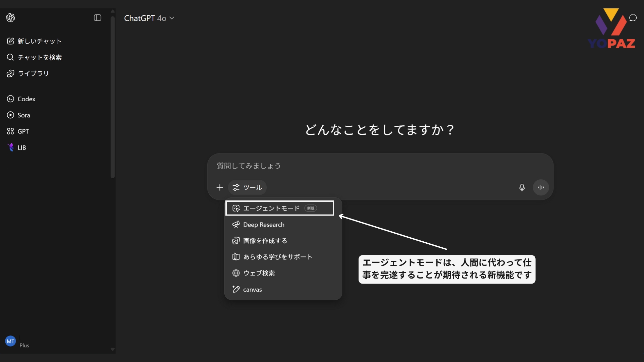Click the 新規 badge on agent mode

click(x=311, y=208)
